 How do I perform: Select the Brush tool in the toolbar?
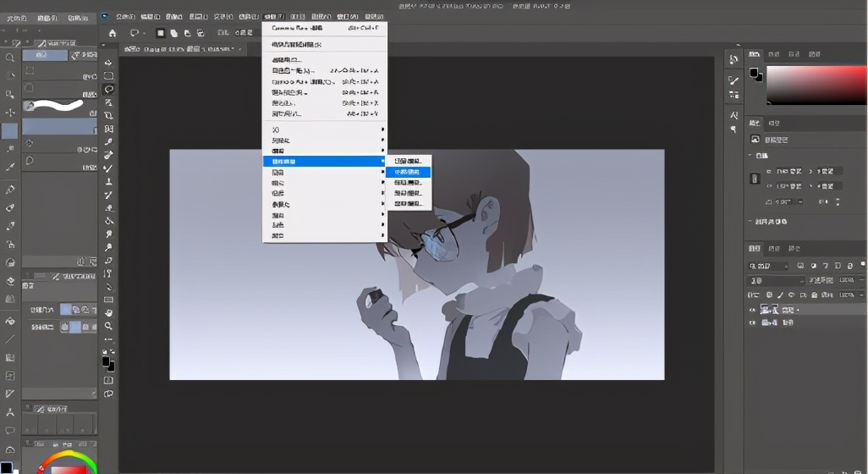(x=108, y=168)
